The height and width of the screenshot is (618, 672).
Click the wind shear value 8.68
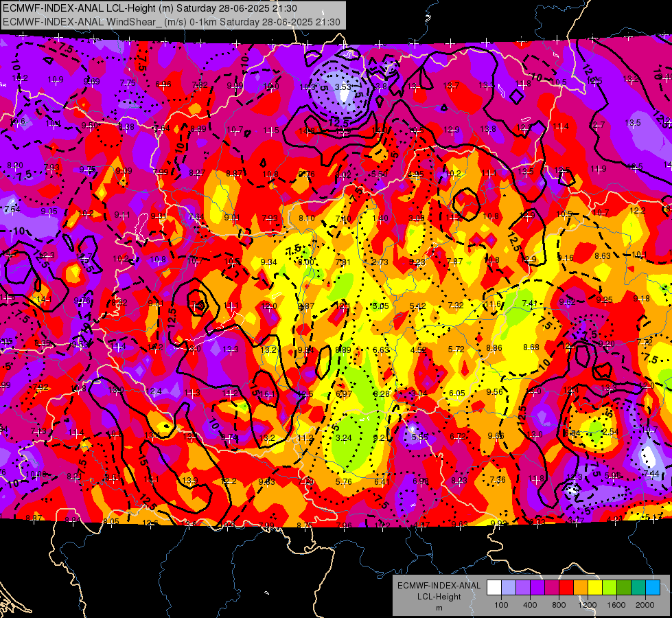[531, 347]
